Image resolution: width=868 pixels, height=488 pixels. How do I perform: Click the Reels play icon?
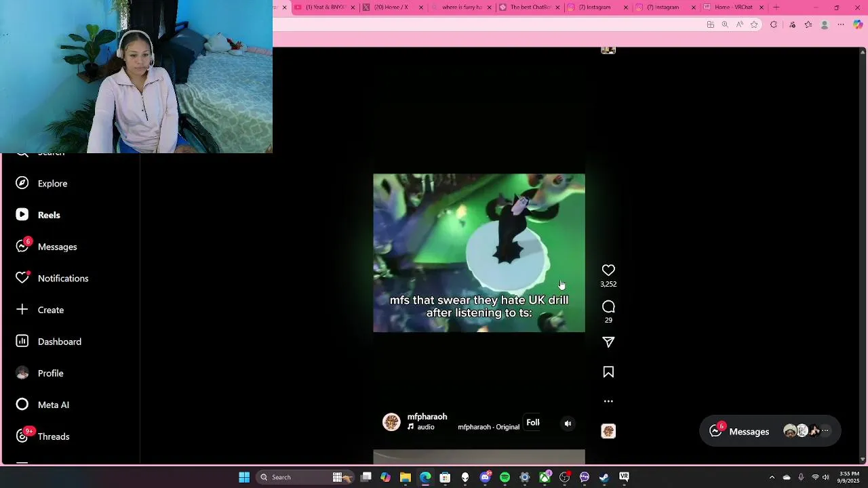22,215
